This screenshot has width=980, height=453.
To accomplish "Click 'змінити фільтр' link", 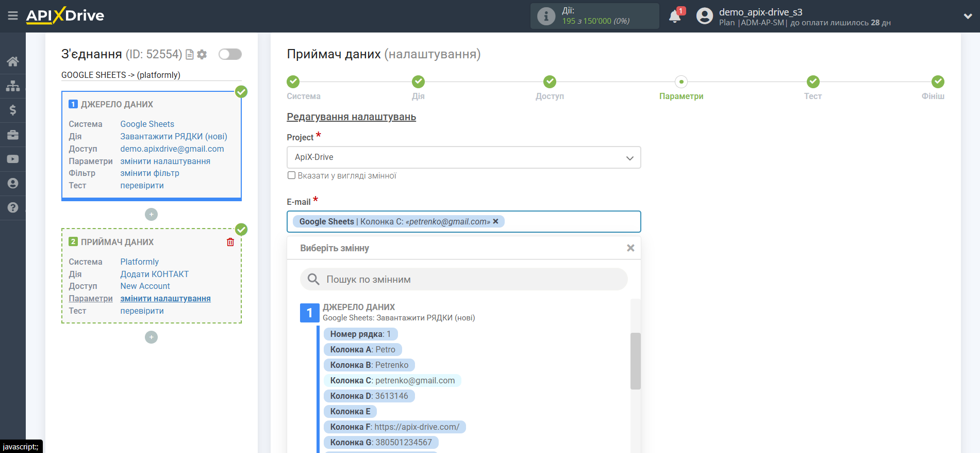I will [150, 173].
